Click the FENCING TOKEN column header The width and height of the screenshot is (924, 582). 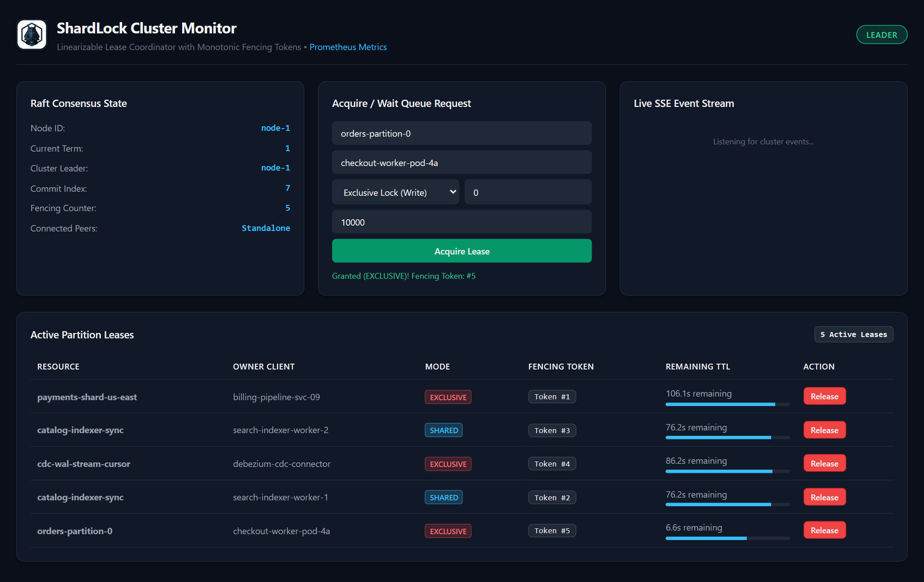click(x=561, y=367)
